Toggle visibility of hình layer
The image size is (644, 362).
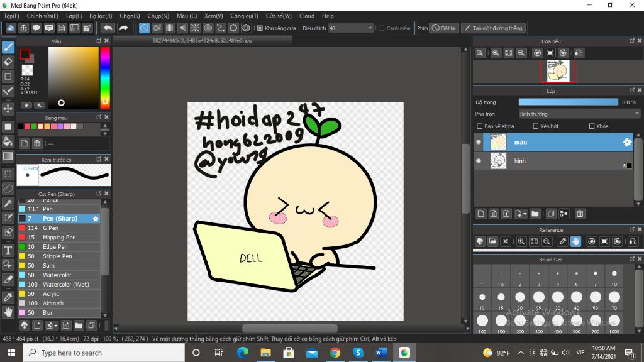[x=479, y=161]
